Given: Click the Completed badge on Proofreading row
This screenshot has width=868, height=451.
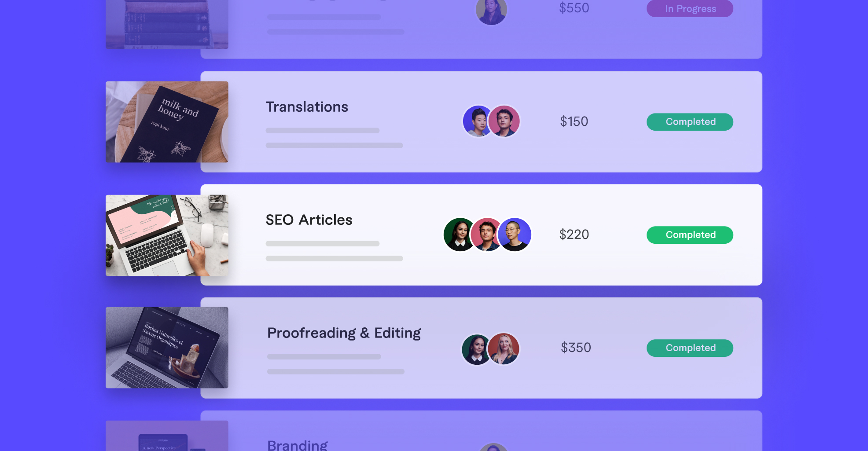Looking at the screenshot, I should [x=690, y=348].
